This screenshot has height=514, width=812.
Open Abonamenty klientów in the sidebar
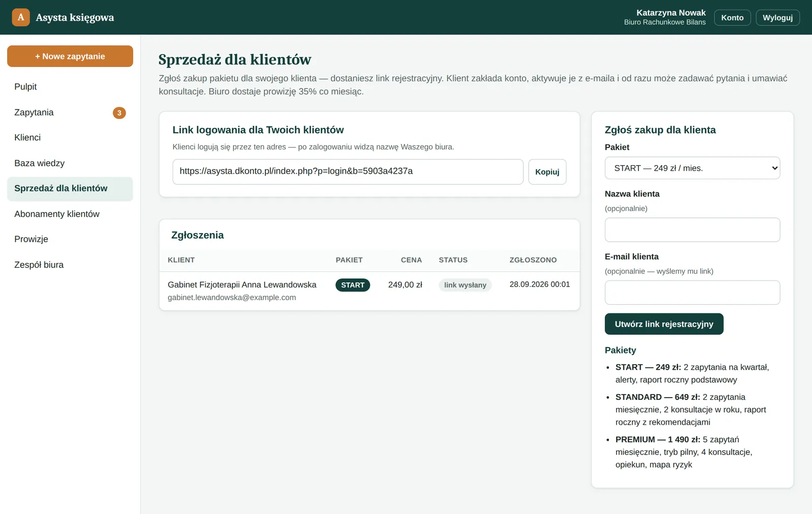pyautogui.click(x=70, y=214)
